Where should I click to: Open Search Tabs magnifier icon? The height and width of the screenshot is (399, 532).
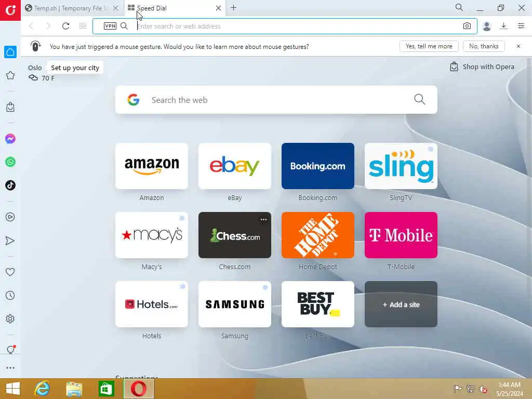[459, 7]
